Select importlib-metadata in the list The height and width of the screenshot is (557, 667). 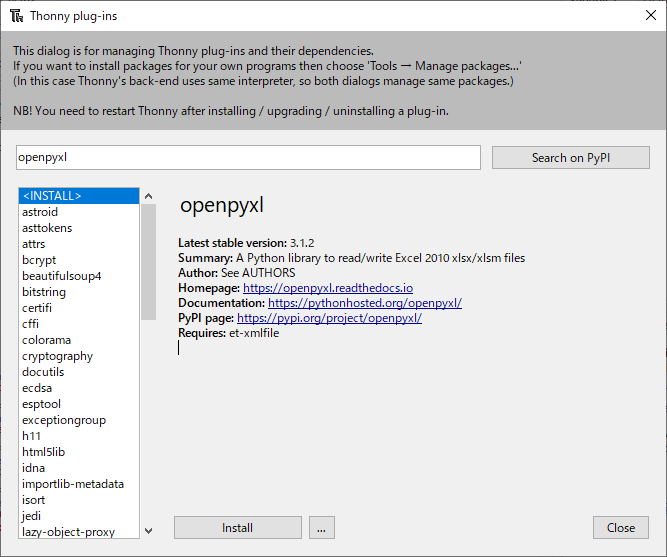point(73,484)
